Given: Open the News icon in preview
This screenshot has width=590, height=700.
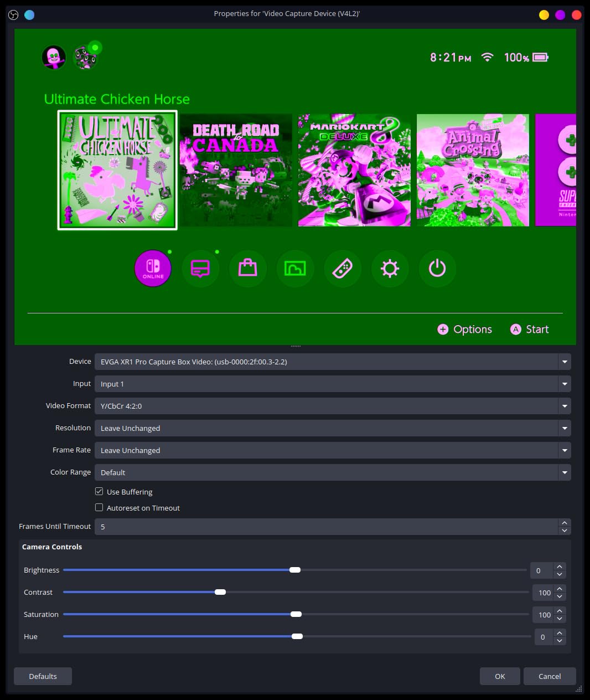Looking at the screenshot, I should tap(200, 269).
